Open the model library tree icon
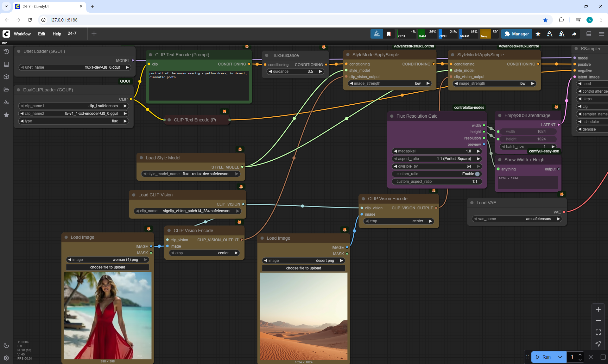Viewport: 608px width, 364px height. point(6,102)
